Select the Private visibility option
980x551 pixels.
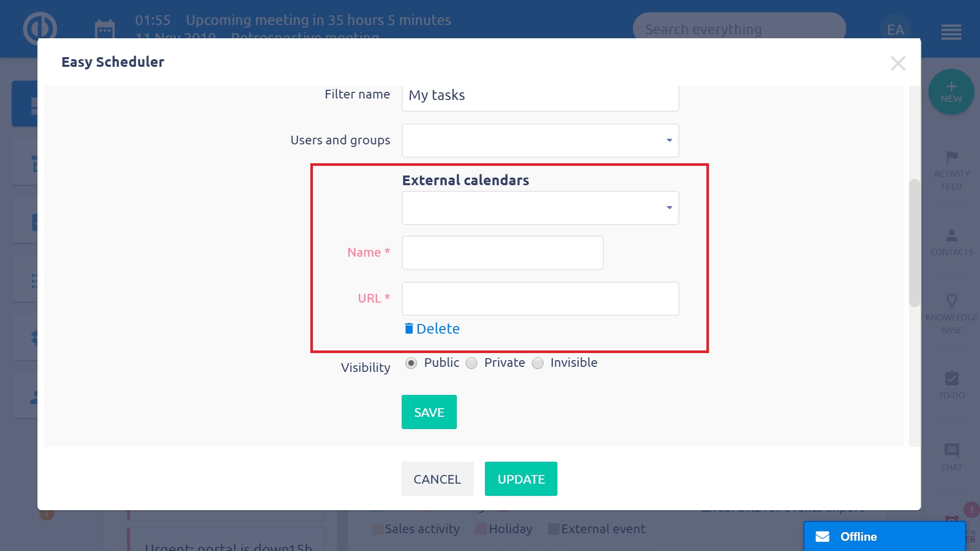click(472, 363)
